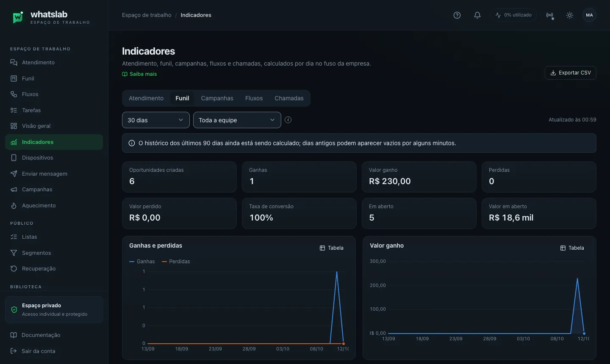Click the Oportunidades criadas card
610x364 pixels.
[x=179, y=177]
